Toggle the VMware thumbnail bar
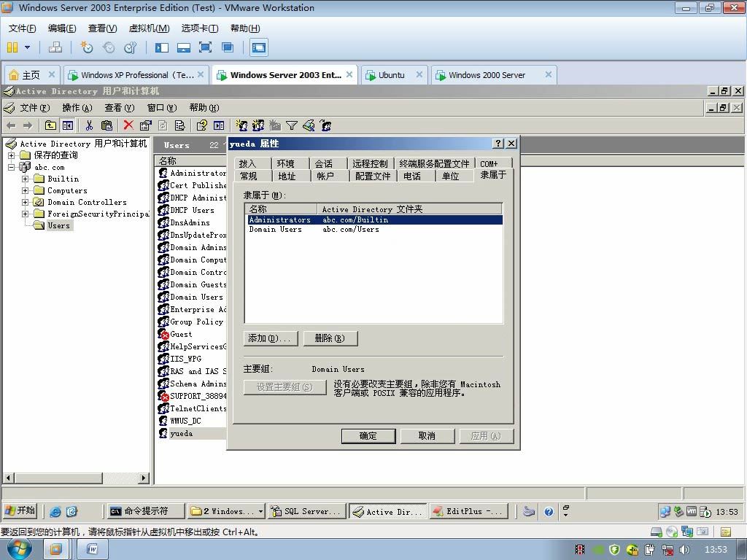The width and height of the screenshot is (747, 560). [x=183, y=47]
